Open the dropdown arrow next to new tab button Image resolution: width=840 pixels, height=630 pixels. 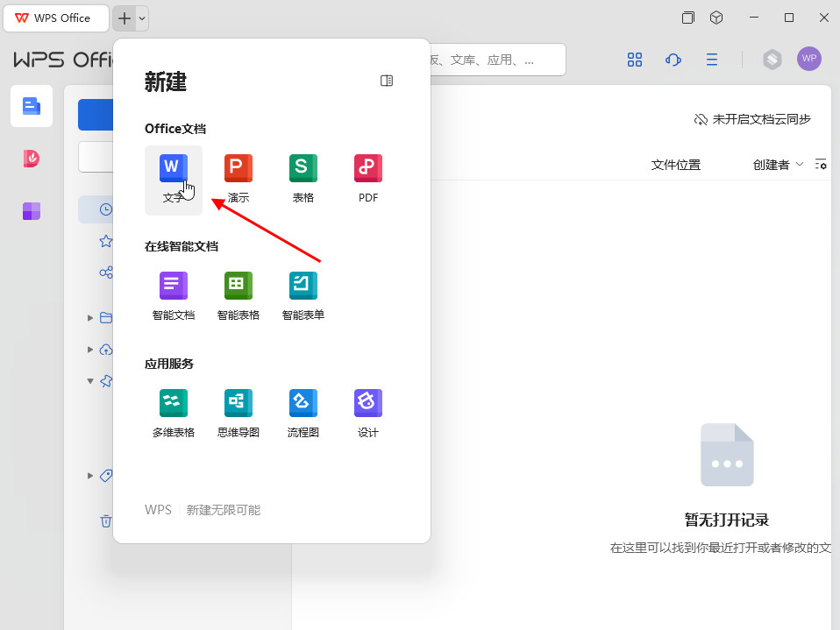[143, 18]
